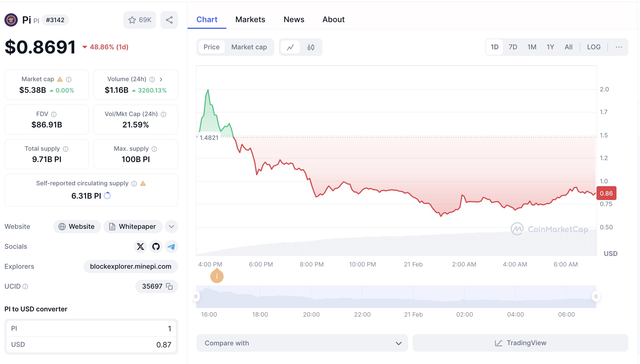Click circulating supply warning triangle

(143, 183)
